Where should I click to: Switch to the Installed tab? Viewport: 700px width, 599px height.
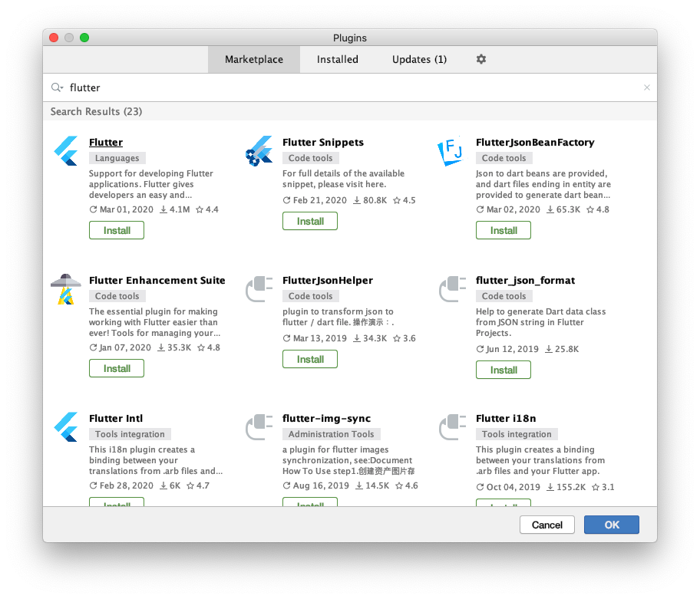338,59
